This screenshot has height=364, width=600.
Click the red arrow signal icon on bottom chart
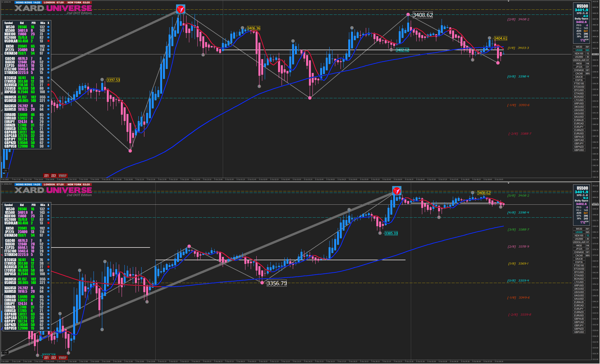[x=397, y=191]
